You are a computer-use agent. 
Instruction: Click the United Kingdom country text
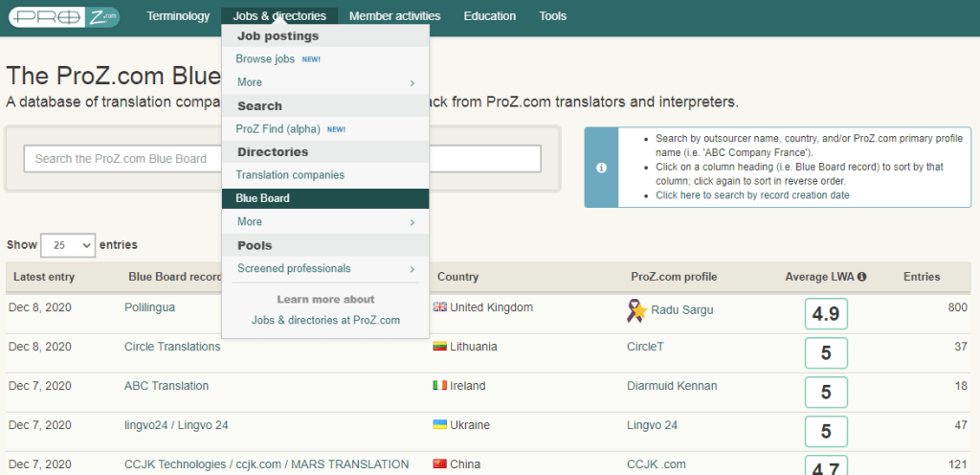click(x=491, y=307)
